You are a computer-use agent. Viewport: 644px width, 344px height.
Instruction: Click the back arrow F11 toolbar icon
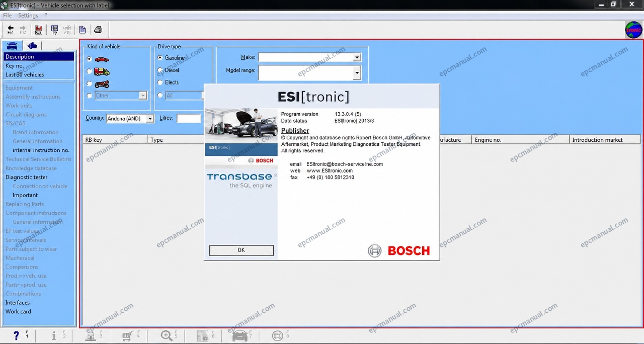click(11, 30)
